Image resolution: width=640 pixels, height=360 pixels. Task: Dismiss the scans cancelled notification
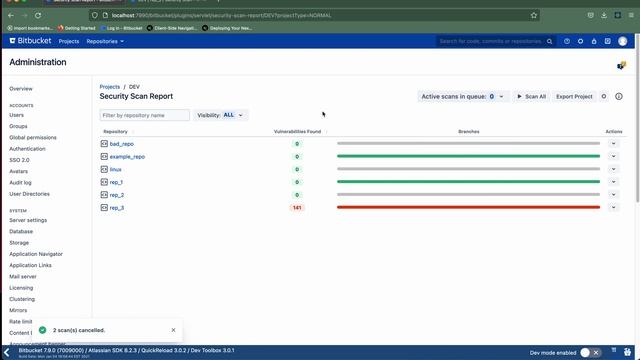tap(173, 330)
